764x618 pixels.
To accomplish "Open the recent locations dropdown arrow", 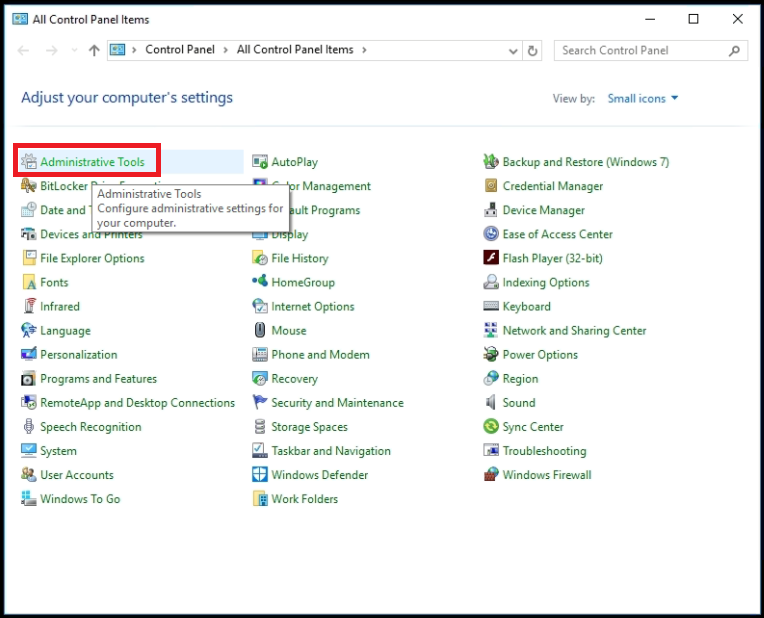I will (x=74, y=50).
